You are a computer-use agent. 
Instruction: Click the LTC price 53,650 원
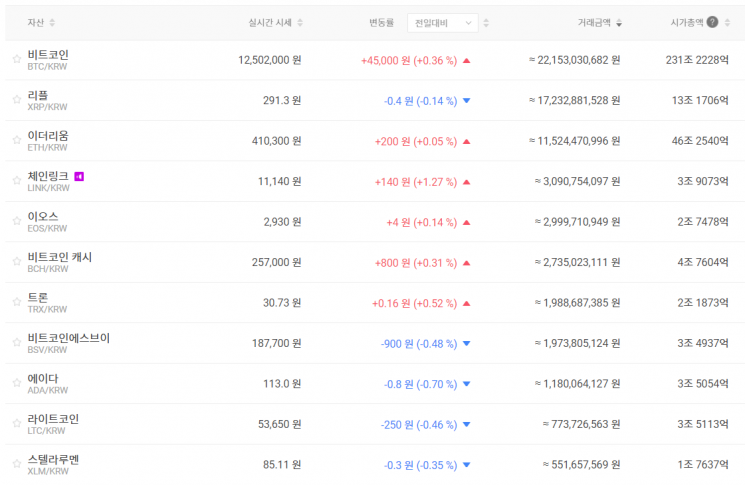coord(279,424)
